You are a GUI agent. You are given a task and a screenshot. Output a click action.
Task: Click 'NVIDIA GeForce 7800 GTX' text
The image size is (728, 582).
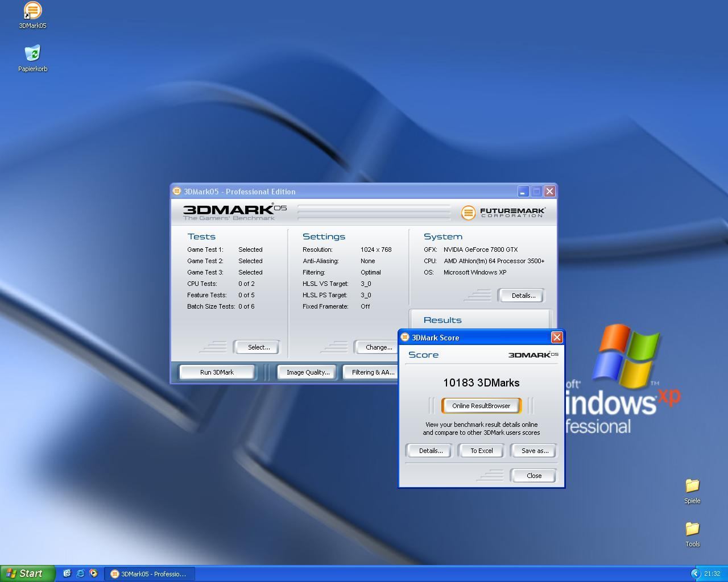pos(481,250)
